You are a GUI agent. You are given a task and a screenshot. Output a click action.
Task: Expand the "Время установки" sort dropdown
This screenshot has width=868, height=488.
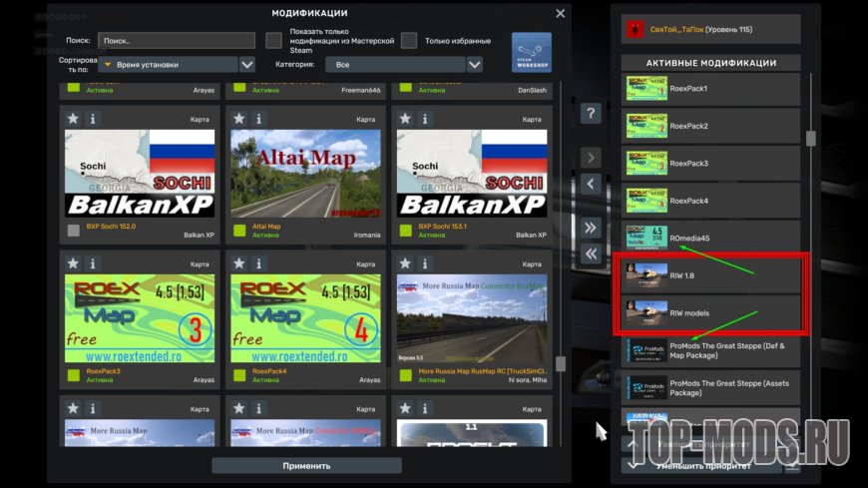pyautogui.click(x=247, y=65)
